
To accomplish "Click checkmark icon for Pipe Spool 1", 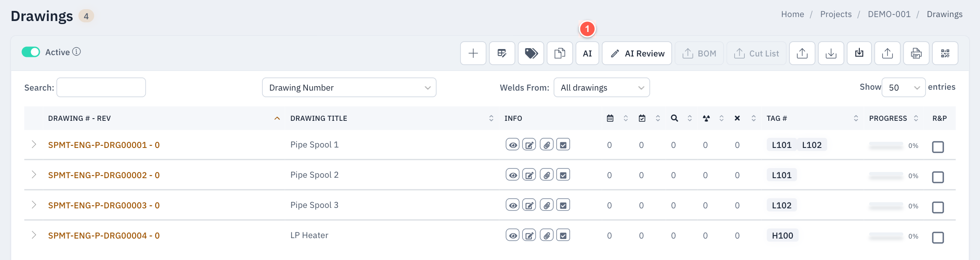I will (563, 144).
